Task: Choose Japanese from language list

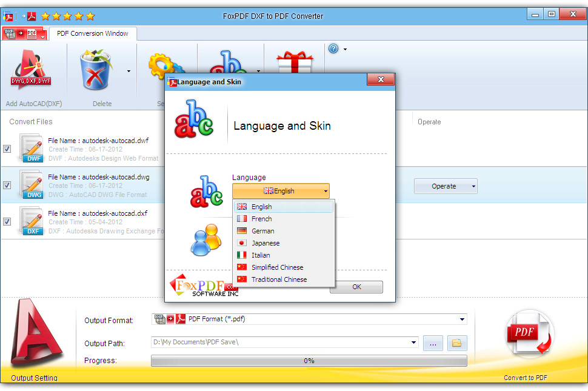Action: (x=284, y=243)
